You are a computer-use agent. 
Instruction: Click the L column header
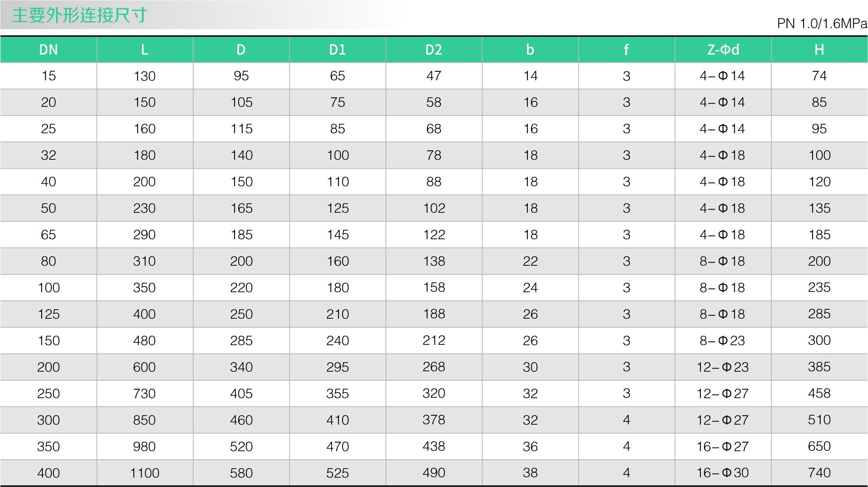pos(144,50)
